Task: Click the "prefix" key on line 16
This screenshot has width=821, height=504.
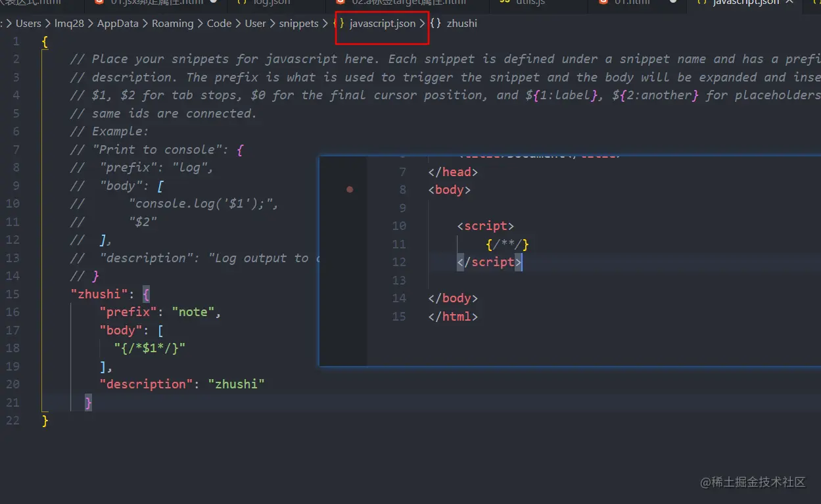Action: coord(129,312)
